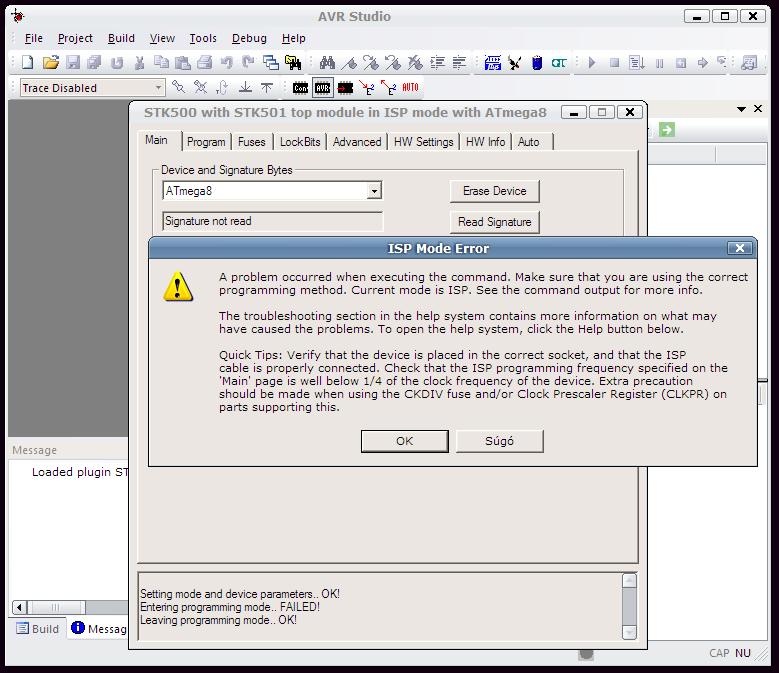Click the Increase Indent icon
This screenshot has height=673, width=779.
(x=437, y=63)
